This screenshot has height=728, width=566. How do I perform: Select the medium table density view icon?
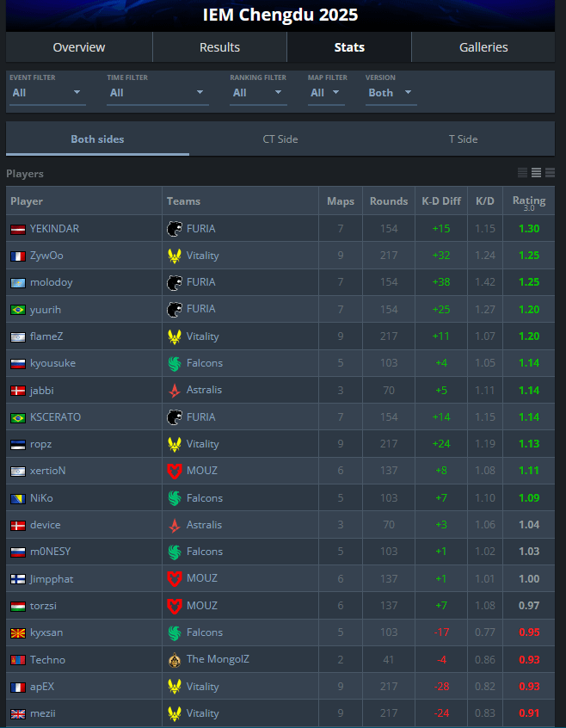[536, 173]
